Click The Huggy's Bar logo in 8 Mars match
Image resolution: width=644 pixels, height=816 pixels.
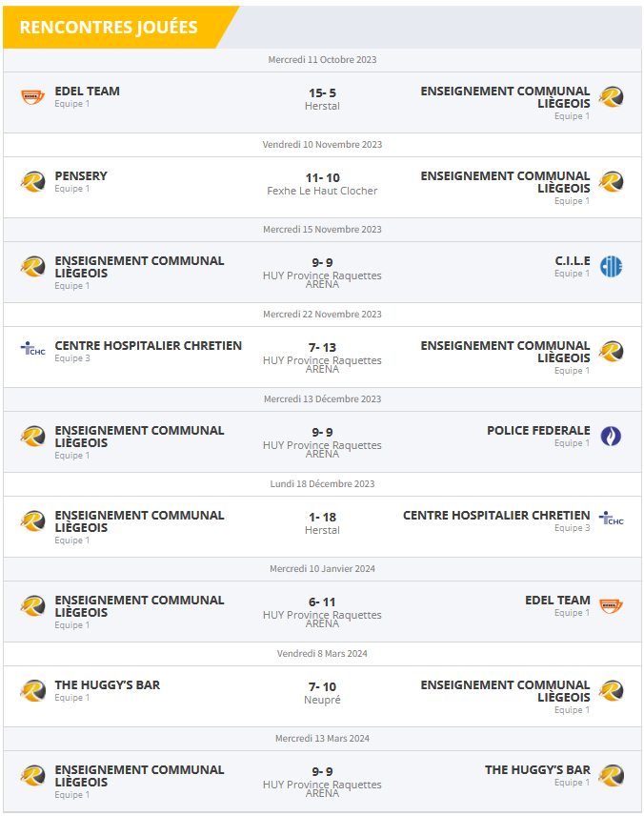click(x=33, y=690)
